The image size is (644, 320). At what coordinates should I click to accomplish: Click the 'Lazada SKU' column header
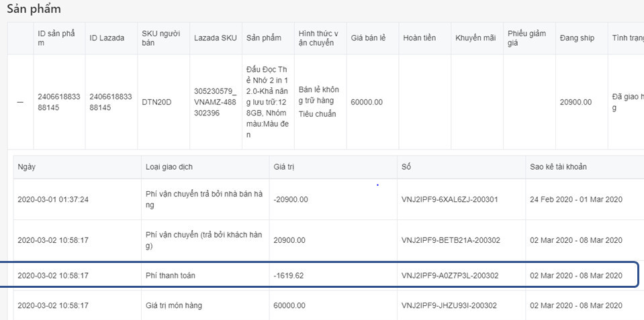(214, 38)
